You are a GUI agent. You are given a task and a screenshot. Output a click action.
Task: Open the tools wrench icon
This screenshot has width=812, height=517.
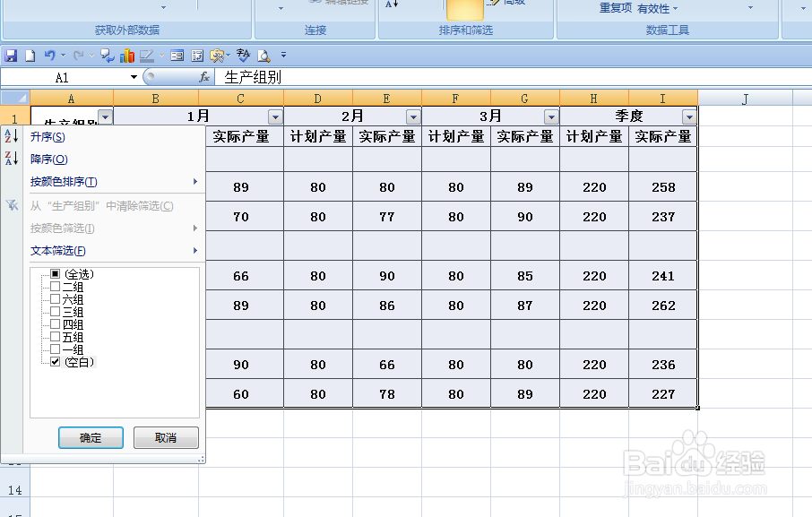click(x=217, y=56)
